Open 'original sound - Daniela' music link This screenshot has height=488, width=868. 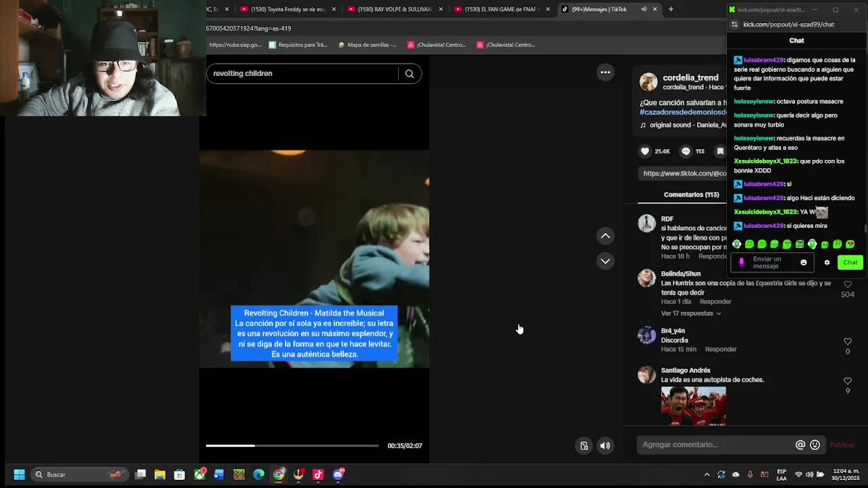click(x=683, y=125)
